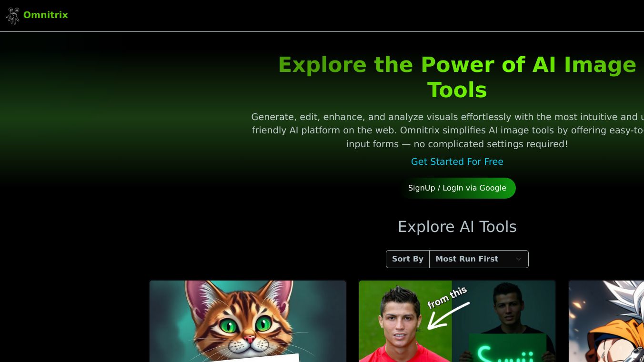Viewport: 644px width, 362px height.
Task: Select the neon green sign image
Action: [507, 348]
